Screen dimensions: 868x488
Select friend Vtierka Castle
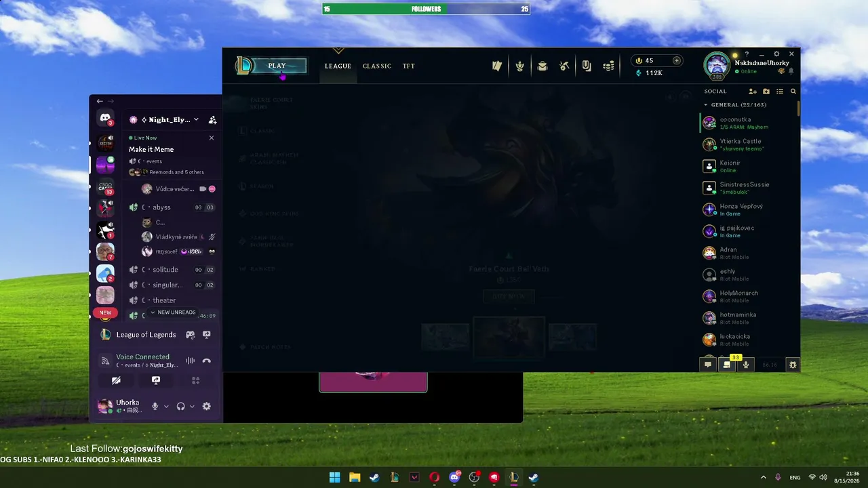[749, 144]
